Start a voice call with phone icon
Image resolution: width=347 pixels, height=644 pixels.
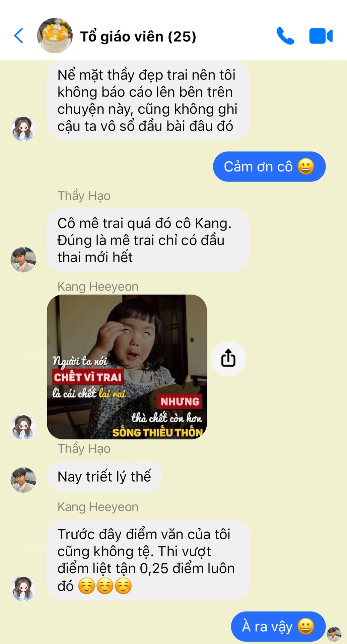point(285,36)
